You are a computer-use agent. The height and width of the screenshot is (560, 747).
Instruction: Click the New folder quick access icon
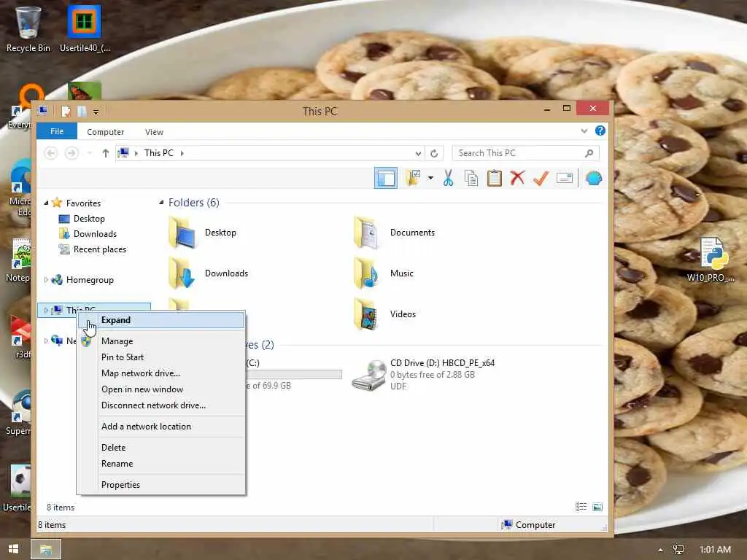tap(82, 112)
